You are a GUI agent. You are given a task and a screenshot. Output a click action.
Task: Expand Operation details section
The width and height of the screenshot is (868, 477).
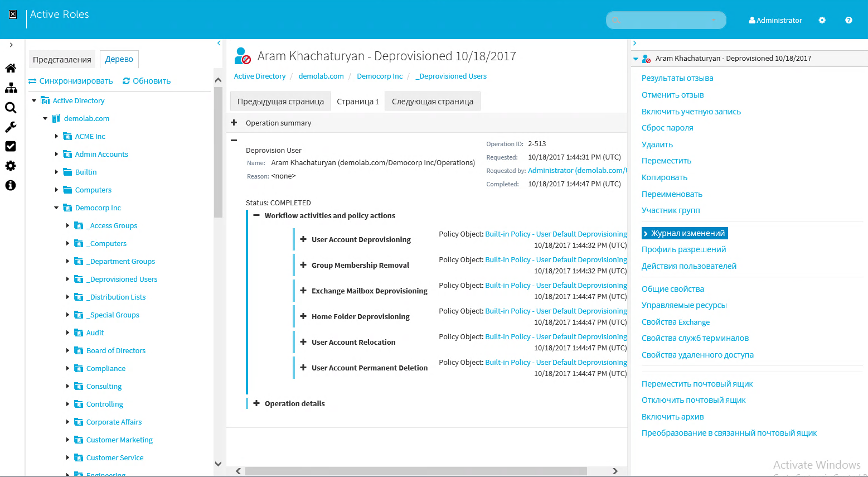point(256,403)
